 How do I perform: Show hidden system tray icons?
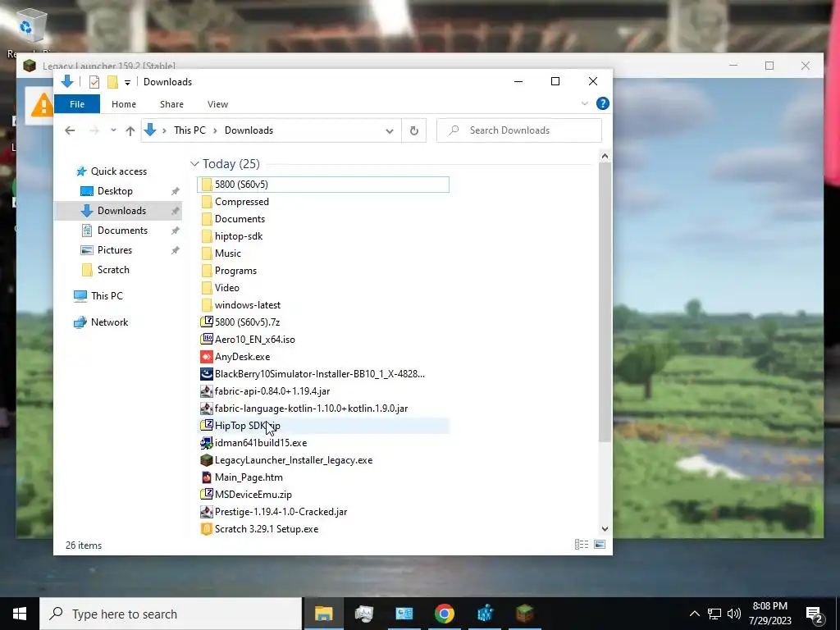pyautogui.click(x=694, y=614)
